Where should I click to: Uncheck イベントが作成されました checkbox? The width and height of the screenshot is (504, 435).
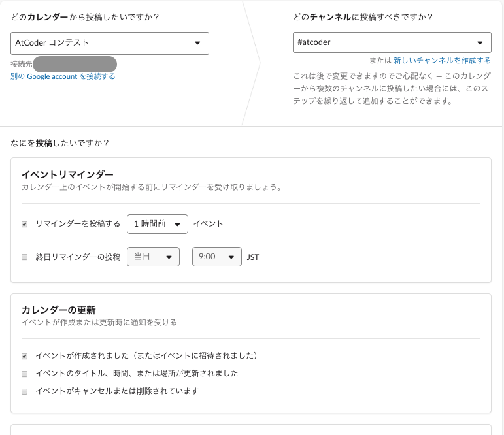(x=24, y=356)
